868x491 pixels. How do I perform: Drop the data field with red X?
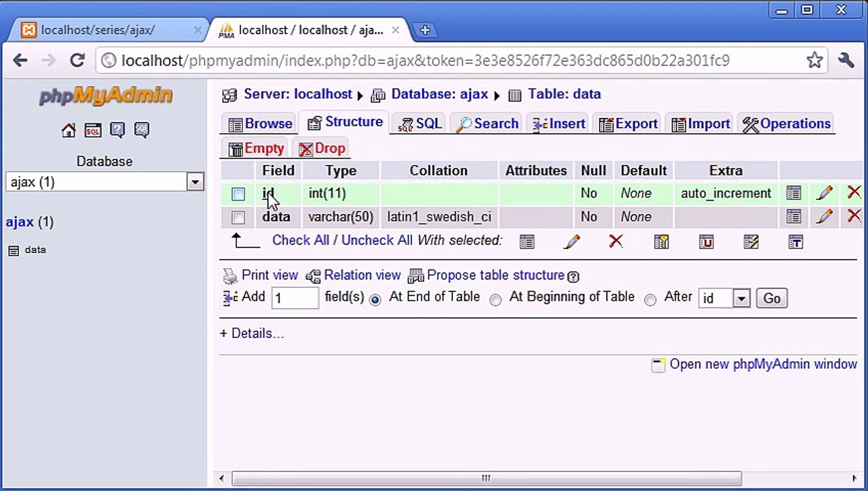854,216
